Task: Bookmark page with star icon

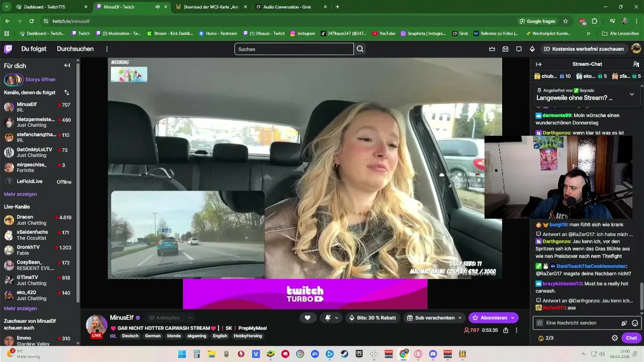Action: click(566, 21)
